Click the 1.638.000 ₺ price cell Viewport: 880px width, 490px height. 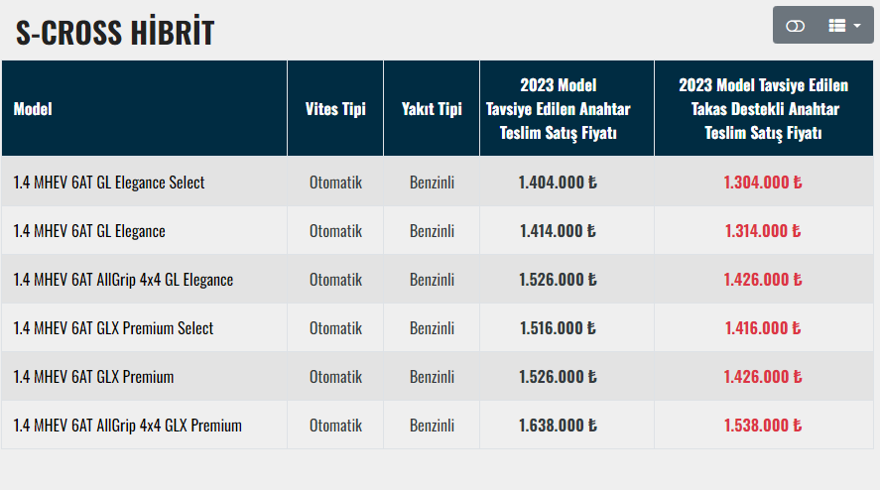pos(557,426)
